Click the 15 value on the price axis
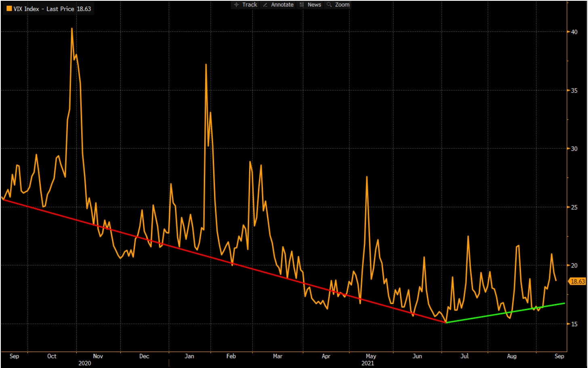The image size is (588, 368). (574, 324)
